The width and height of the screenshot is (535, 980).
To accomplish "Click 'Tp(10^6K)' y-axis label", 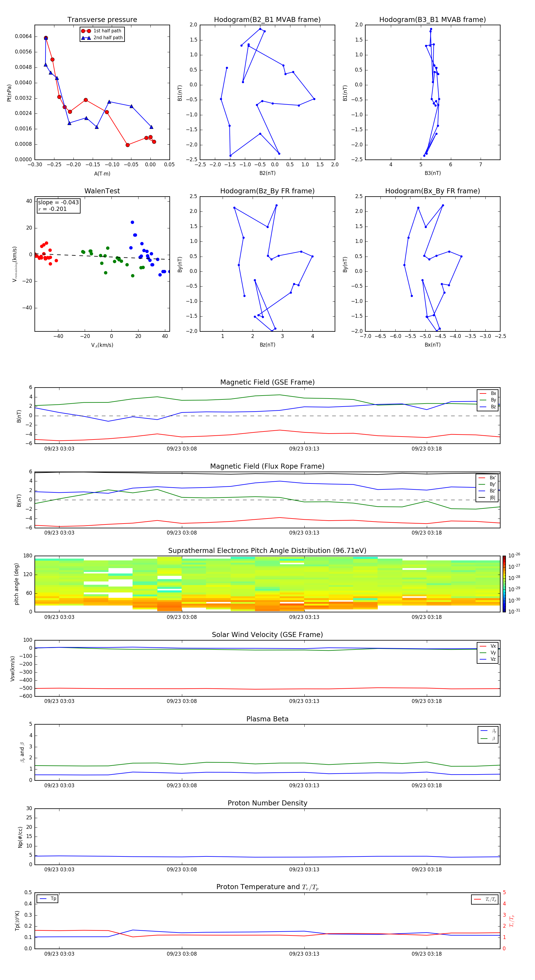I will pyautogui.click(x=17, y=920).
